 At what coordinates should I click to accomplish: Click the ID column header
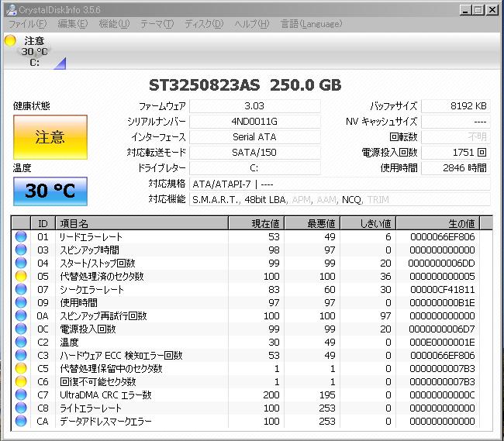point(43,223)
